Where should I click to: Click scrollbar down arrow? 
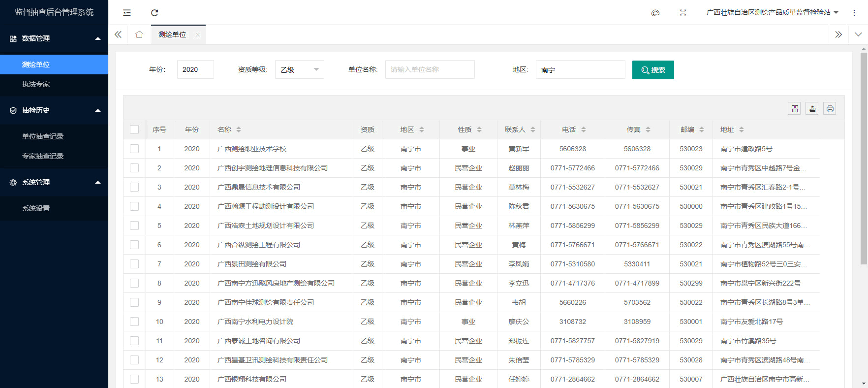864,384
